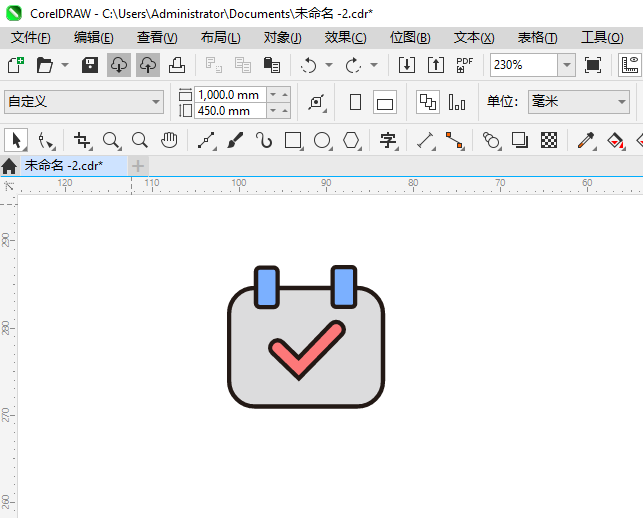
Task: Click the 230% zoom level field
Action: tap(524, 65)
